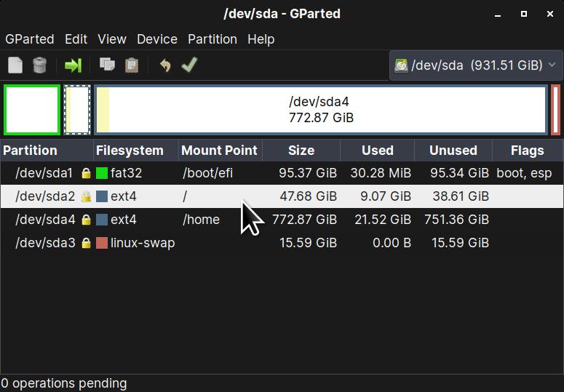Click the Unused column header
The image size is (564, 392).
pos(453,151)
